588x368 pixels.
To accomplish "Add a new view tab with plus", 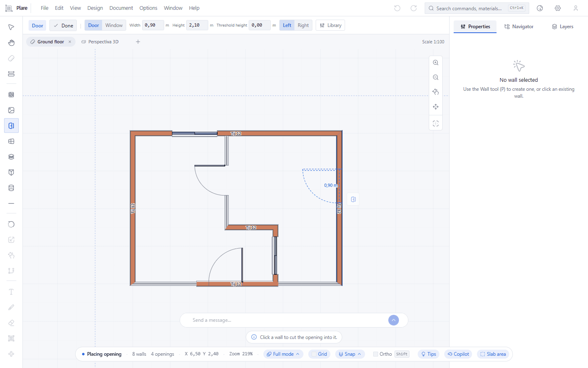I will [x=138, y=42].
